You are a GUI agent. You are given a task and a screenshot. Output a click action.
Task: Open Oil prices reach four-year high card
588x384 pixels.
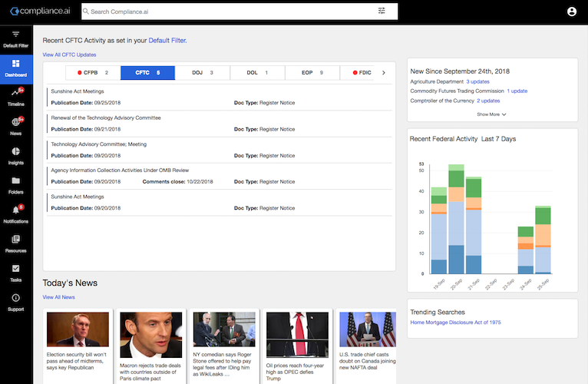(x=297, y=346)
